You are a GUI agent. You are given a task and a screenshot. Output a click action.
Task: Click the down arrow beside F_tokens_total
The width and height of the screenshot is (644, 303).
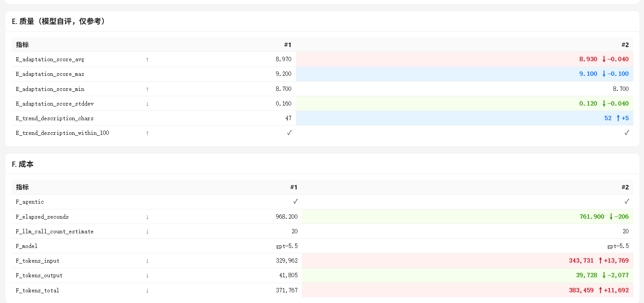[x=147, y=291]
